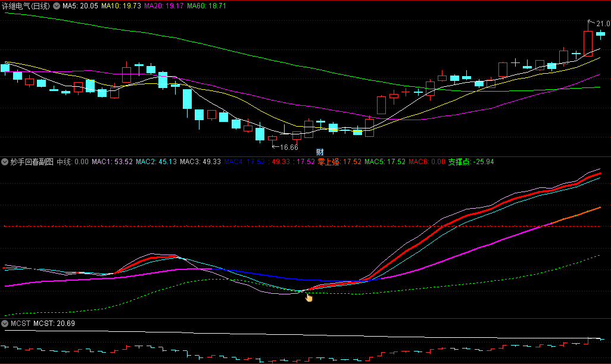Click the 零上强: 17.52 value
Screen dimensions: 611x364
339,162
